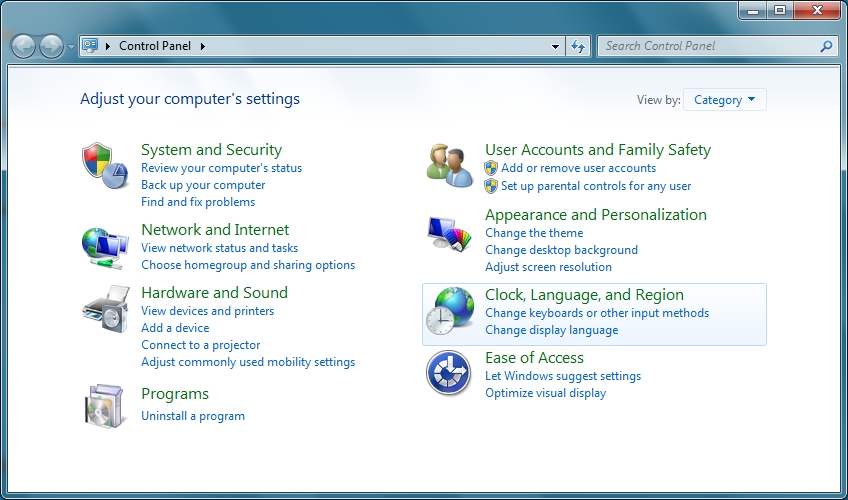Click Set up parental controls for any user
The width and height of the screenshot is (848, 500).
(596, 186)
